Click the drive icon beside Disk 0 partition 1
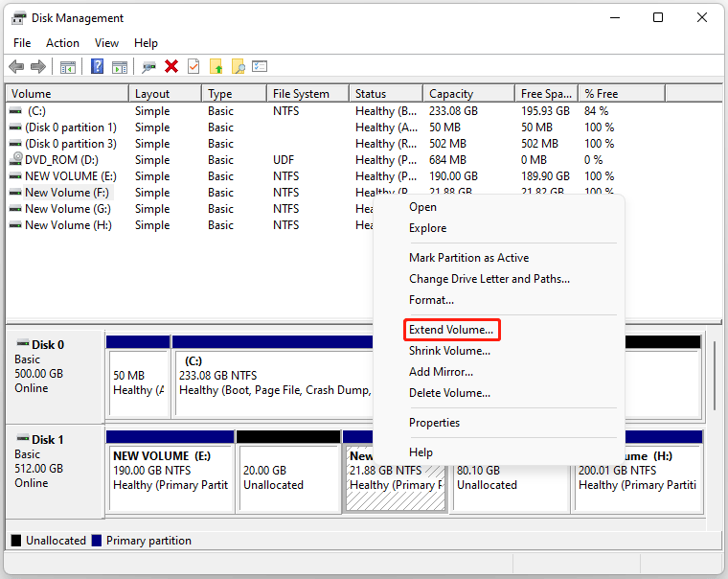The height and width of the screenshot is (579, 728). [x=15, y=127]
